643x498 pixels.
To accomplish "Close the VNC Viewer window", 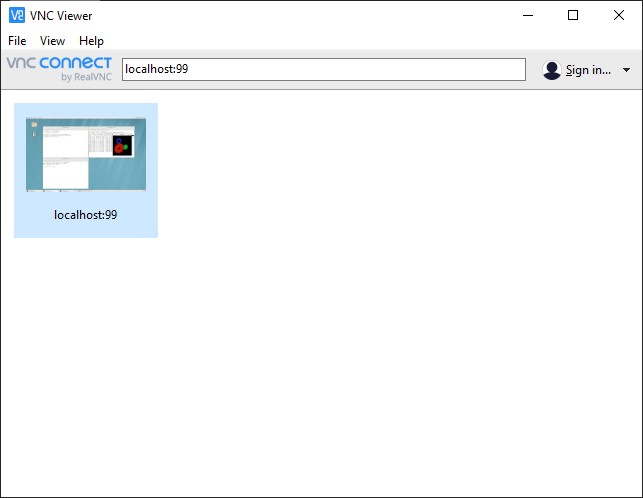I will 619,15.
